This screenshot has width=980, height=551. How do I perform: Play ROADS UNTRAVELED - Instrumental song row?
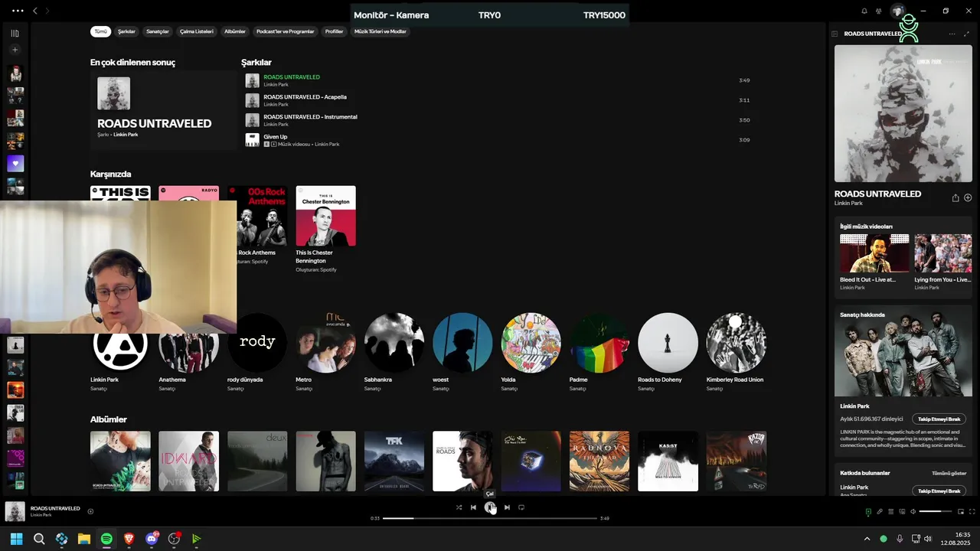(498, 120)
